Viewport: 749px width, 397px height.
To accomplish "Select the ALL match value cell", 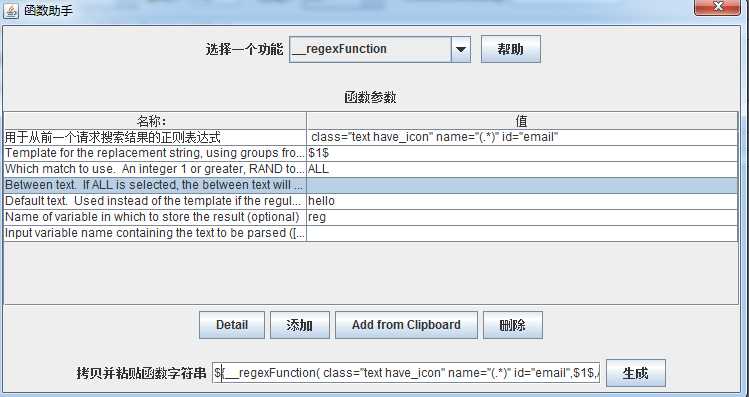I will [522, 170].
